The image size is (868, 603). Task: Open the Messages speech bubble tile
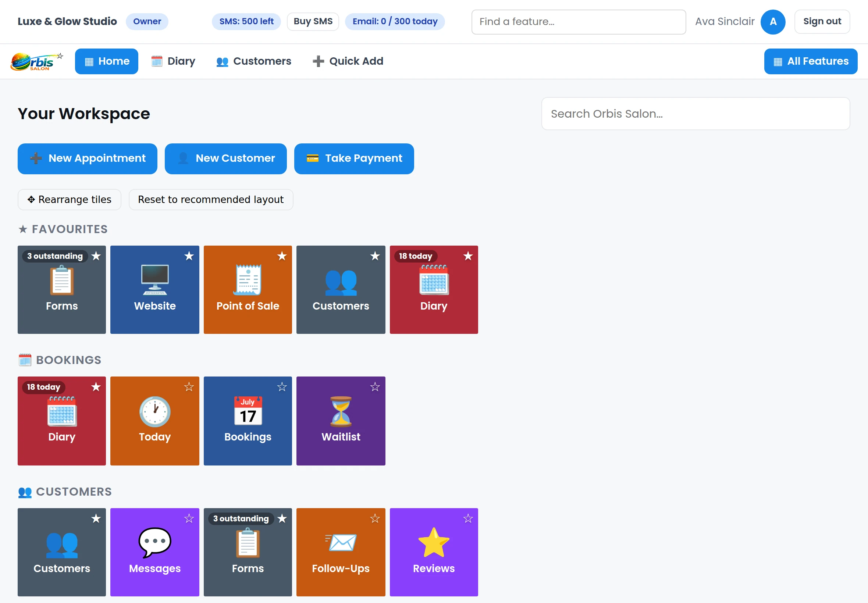coord(154,552)
